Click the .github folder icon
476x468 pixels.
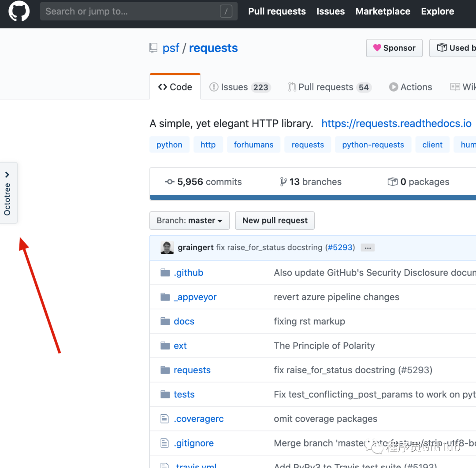pos(165,272)
